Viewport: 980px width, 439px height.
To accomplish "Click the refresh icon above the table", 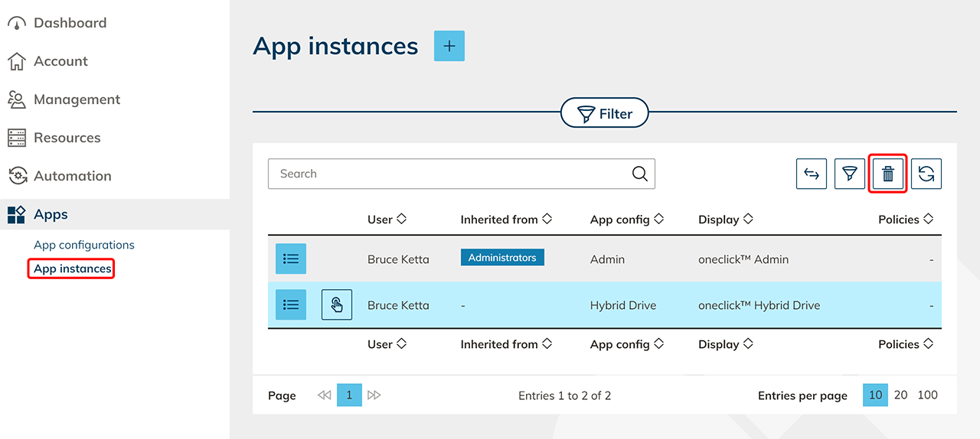I will [926, 174].
